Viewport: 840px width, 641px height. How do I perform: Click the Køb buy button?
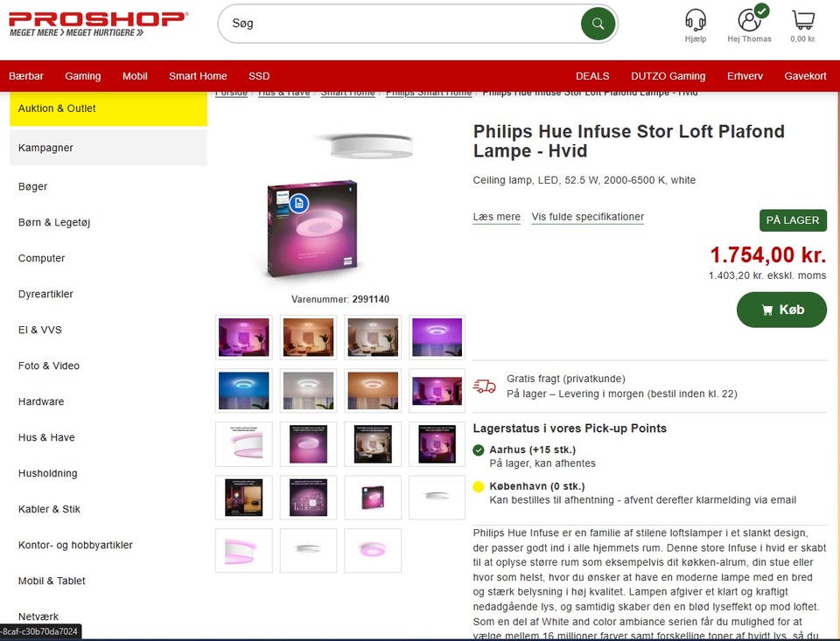(x=781, y=310)
